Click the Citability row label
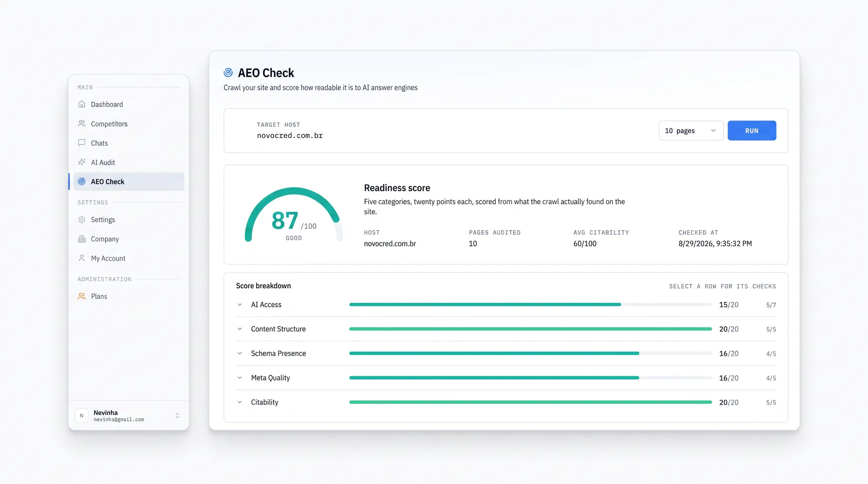Image resolution: width=868 pixels, height=484 pixels. [x=265, y=402]
